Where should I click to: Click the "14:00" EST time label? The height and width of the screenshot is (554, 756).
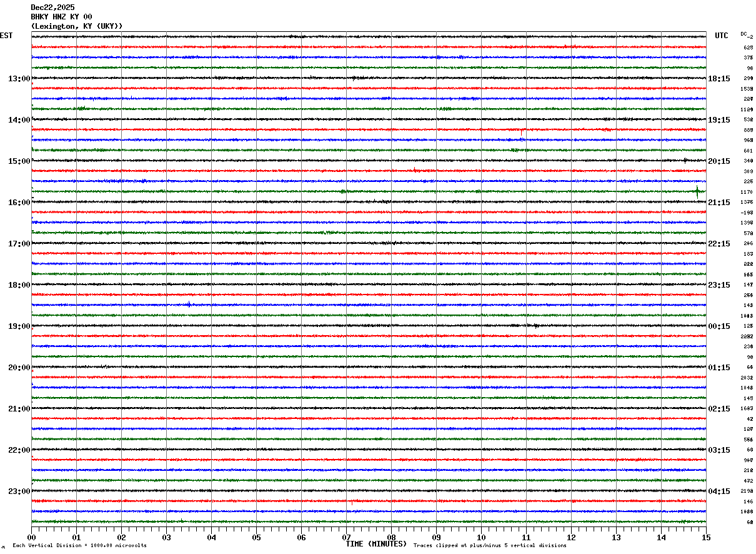point(19,120)
